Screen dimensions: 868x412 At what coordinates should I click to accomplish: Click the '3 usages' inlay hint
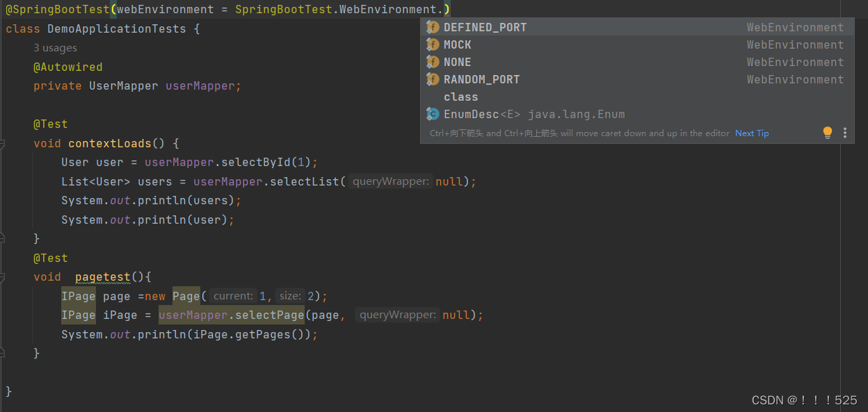tap(55, 48)
